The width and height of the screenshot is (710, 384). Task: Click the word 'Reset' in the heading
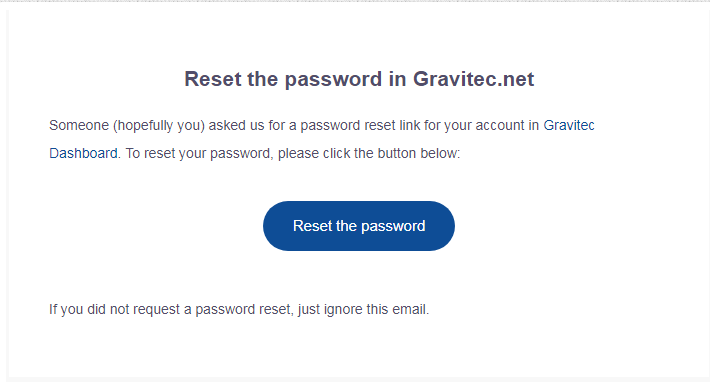213,79
